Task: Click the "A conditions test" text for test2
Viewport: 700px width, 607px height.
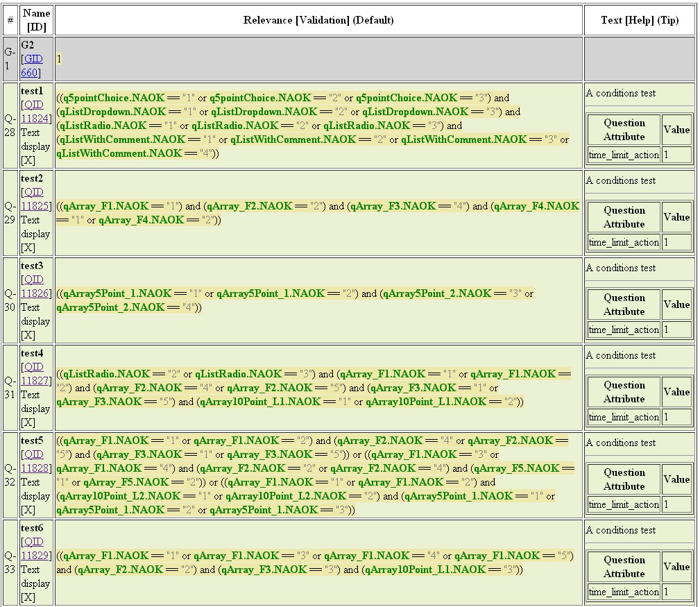Action: pos(621,180)
